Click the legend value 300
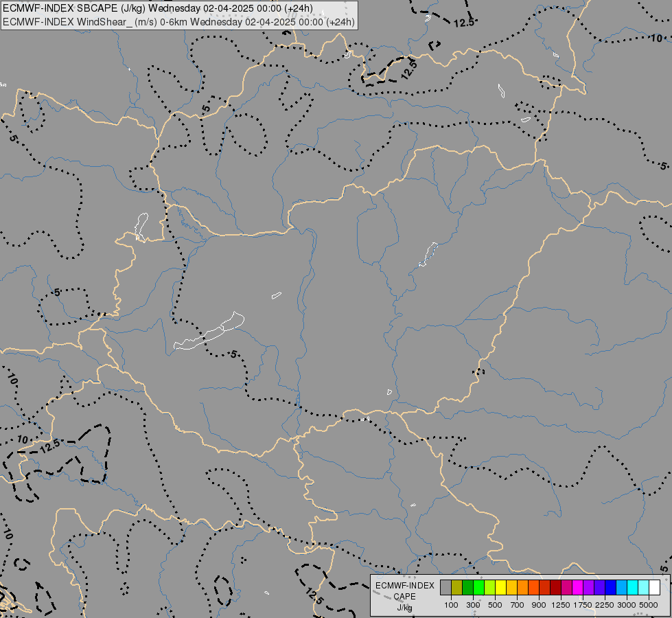Viewport: 672px width, 618px height. tap(473, 605)
